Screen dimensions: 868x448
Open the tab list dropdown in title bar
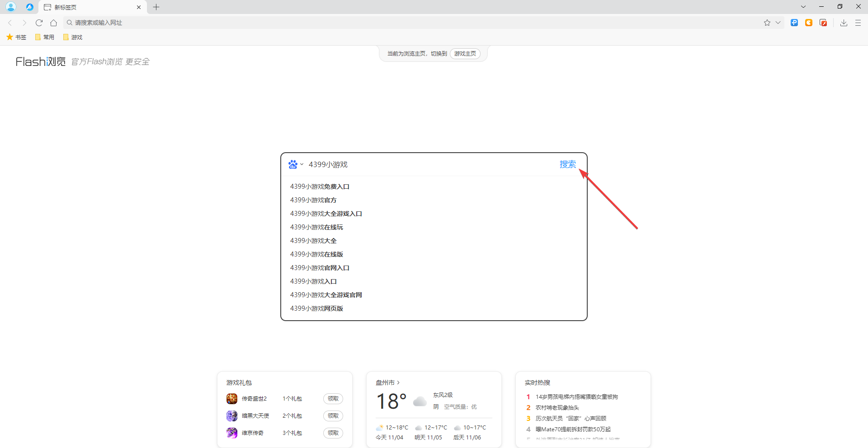click(x=803, y=7)
